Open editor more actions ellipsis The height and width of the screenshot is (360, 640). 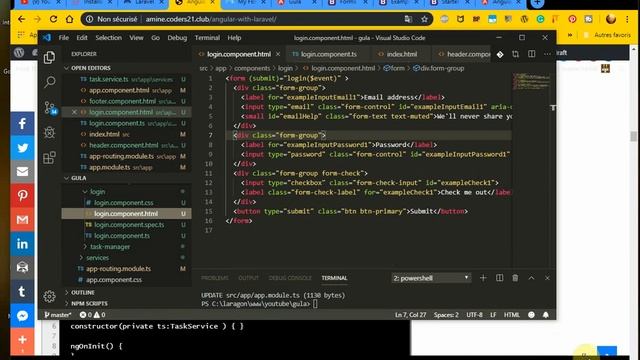pyautogui.click(x=547, y=54)
